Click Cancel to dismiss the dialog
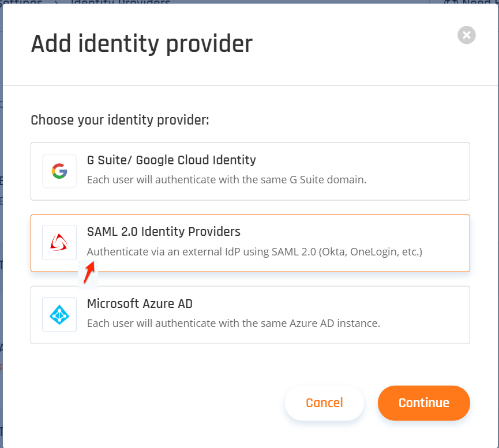499x448 pixels. [x=324, y=403]
